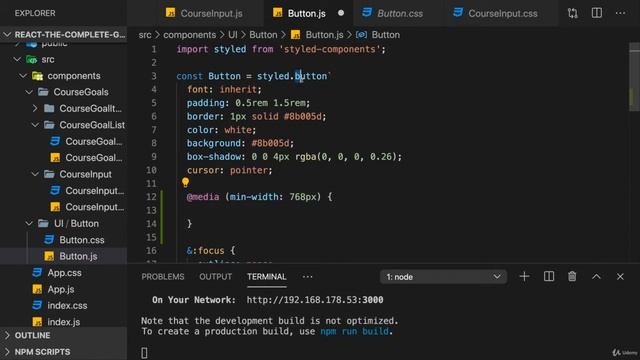Create a new terminal with plus icon
This screenshot has width=640, height=360.
coord(524,276)
